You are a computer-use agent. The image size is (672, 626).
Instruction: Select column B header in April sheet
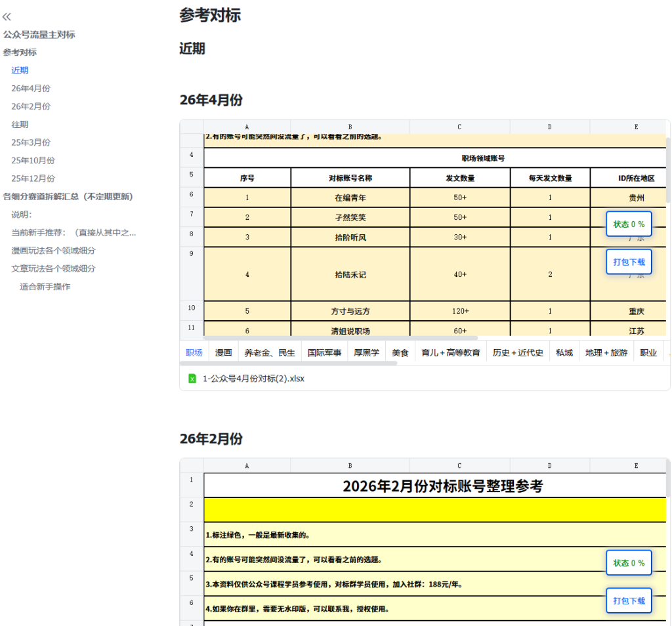[350, 127]
